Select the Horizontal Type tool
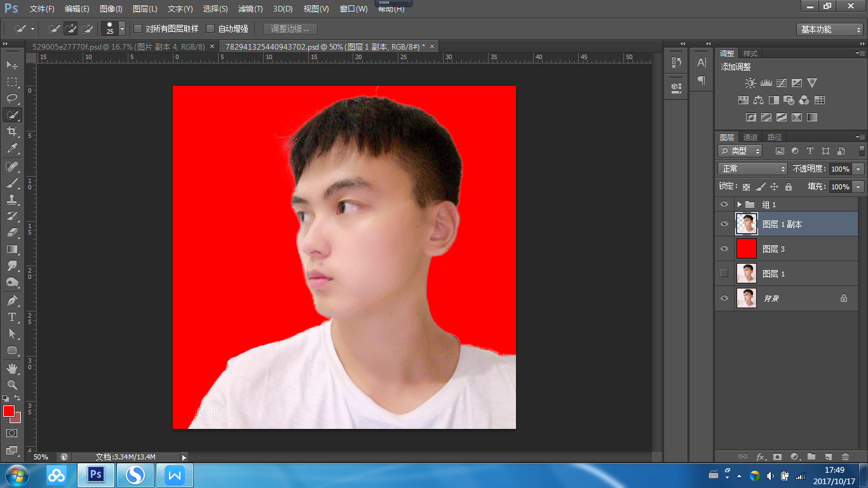Viewport: 868px width, 488px height. click(12, 317)
